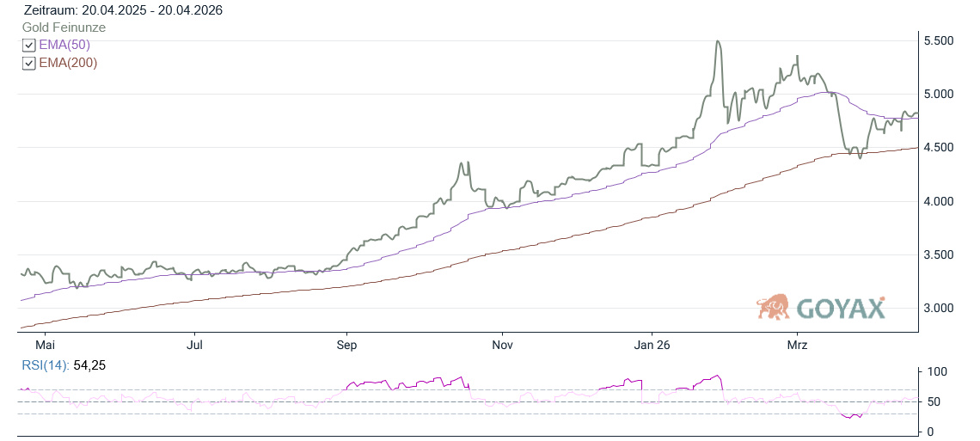Click the Mai label on time axis
Image resolution: width=980 pixels, height=441 pixels.
pyautogui.click(x=45, y=345)
